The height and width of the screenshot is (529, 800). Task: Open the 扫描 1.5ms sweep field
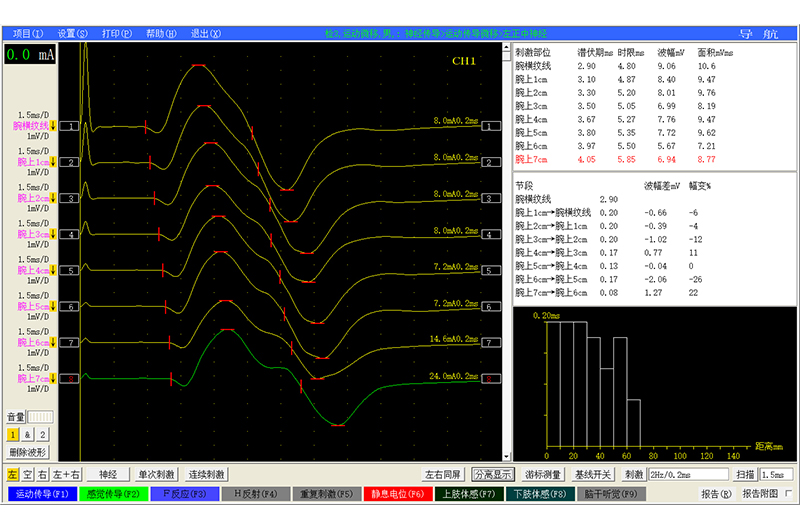[775, 474]
